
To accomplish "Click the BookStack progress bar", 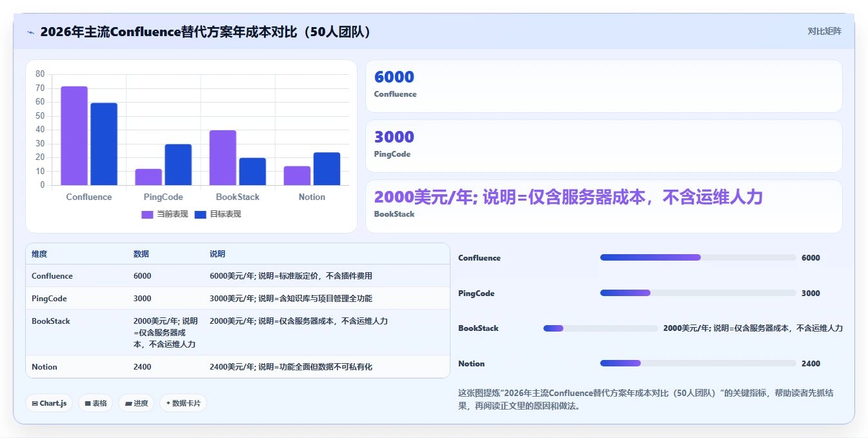I will (x=601, y=328).
